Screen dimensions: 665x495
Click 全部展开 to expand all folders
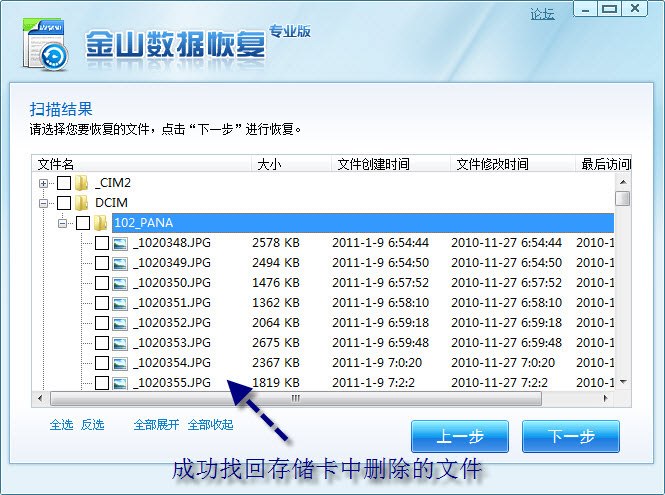[x=156, y=425]
